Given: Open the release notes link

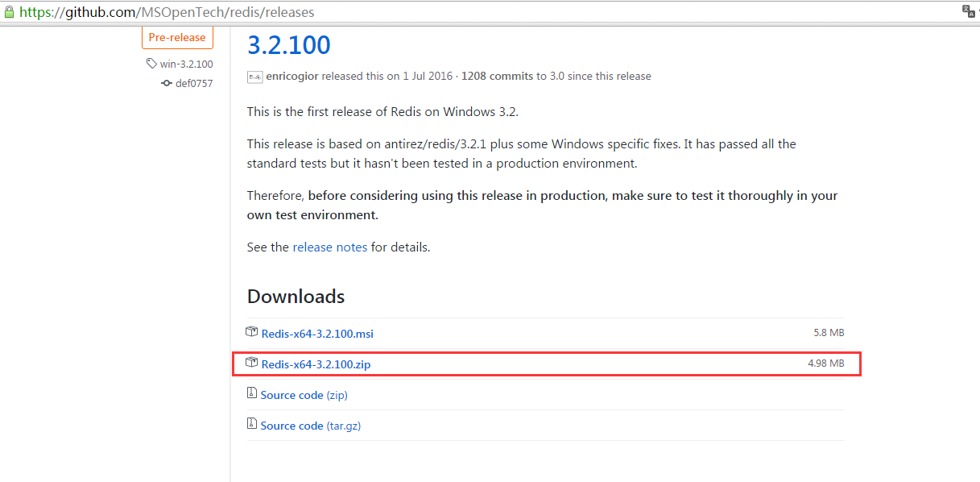Looking at the screenshot, I should tap(330, 247).
